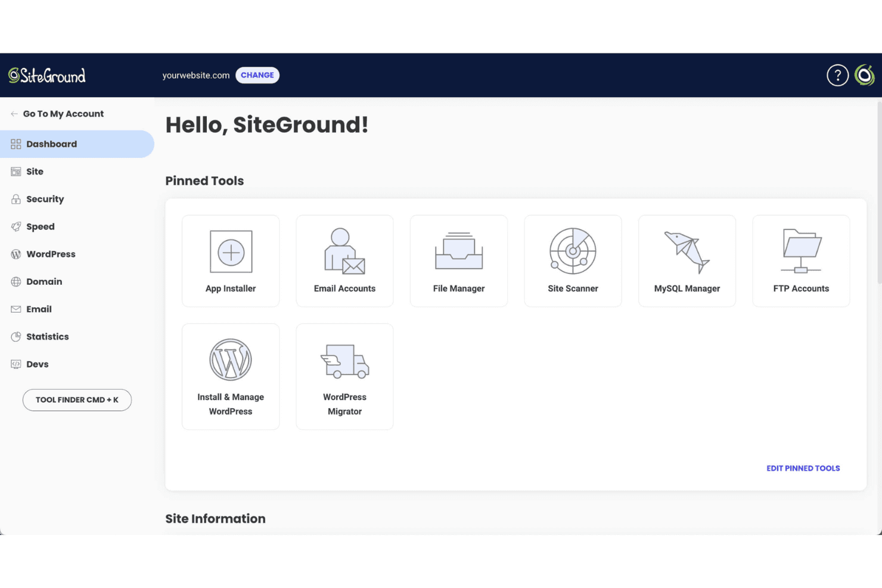Click the Site Information heading

click(x=215, y=518)
